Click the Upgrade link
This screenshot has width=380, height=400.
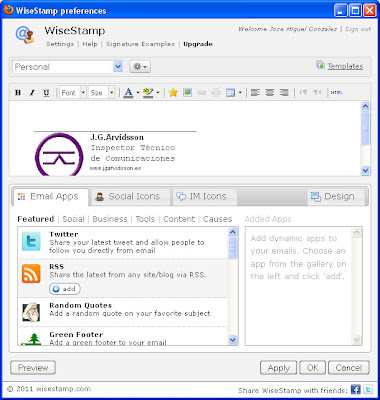[198, 44]
